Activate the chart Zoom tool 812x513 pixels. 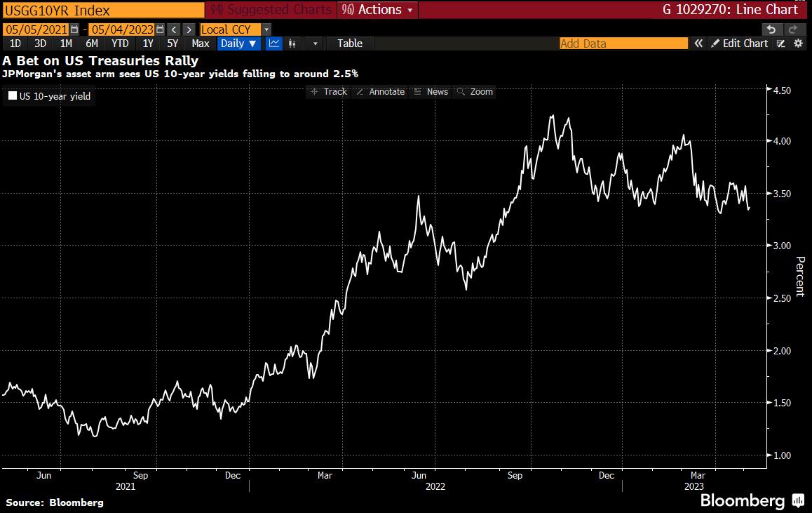point(475,92)
